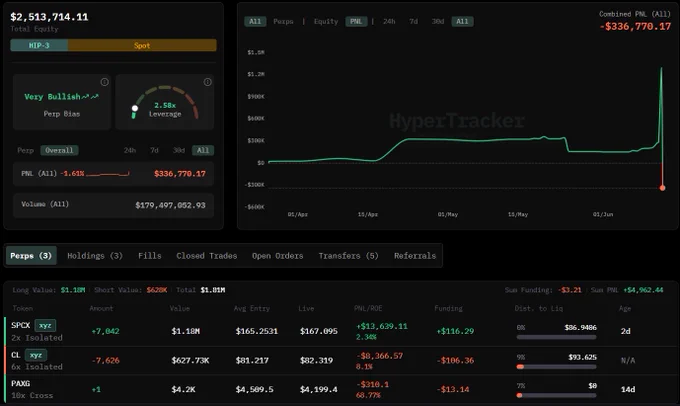Screen dimensions: 680x406
Task: Sort by Value column header
Action: tap(180, 308)
